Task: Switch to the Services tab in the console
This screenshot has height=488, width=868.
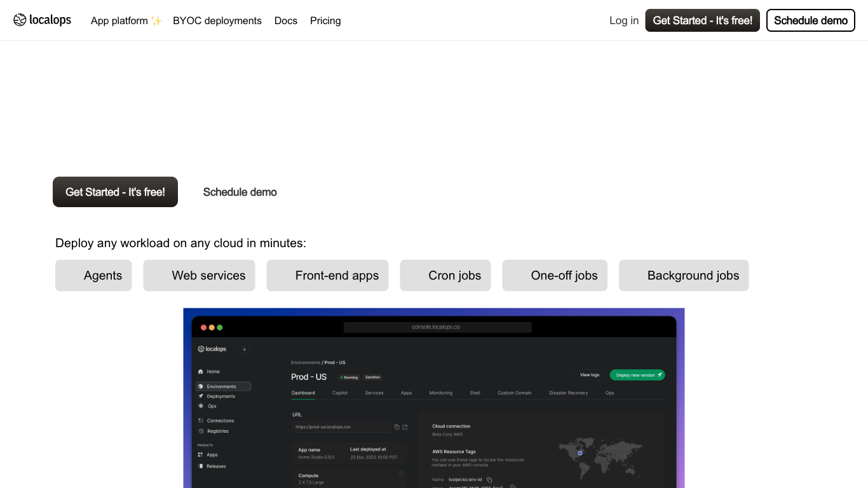Action: tap(374, 393)
